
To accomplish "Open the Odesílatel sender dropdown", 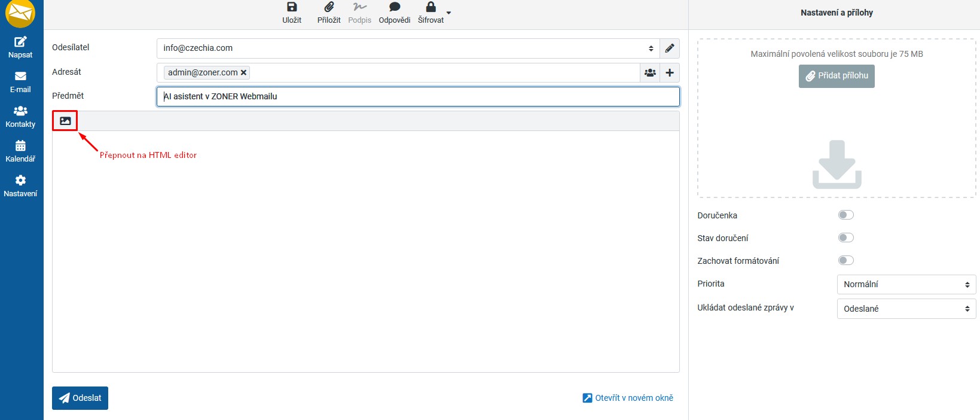I will point(408,48).
